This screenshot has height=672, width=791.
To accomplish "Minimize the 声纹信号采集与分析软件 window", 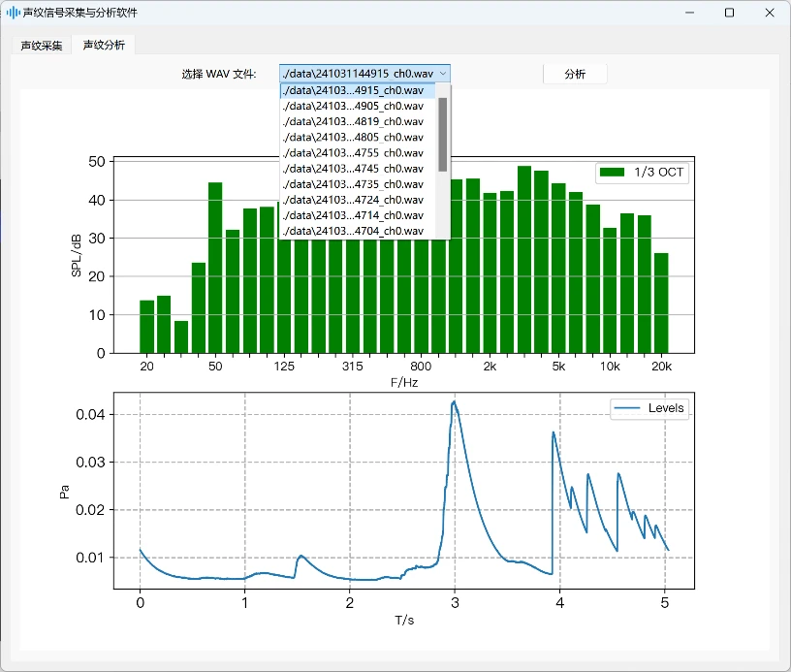I will pyautogui.click(x=689, y=13).
